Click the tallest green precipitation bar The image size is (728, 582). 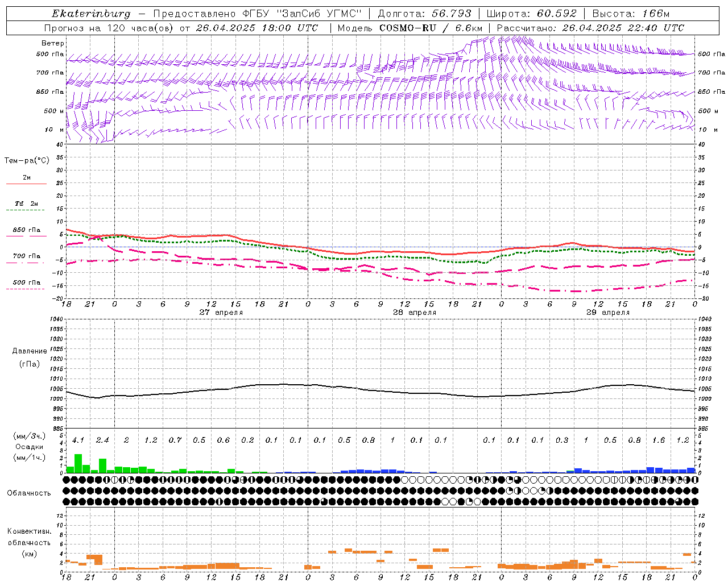tap(78, 463)
